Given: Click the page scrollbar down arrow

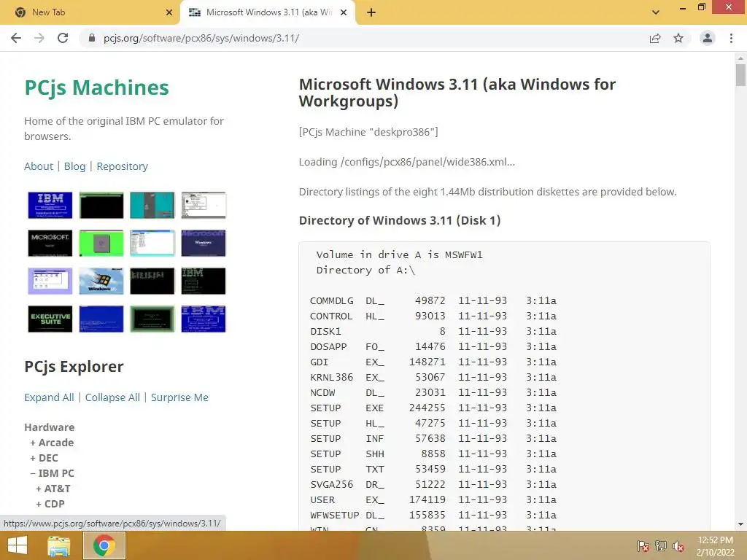Looking at the screenshot, I should click(x=740, y=524).
